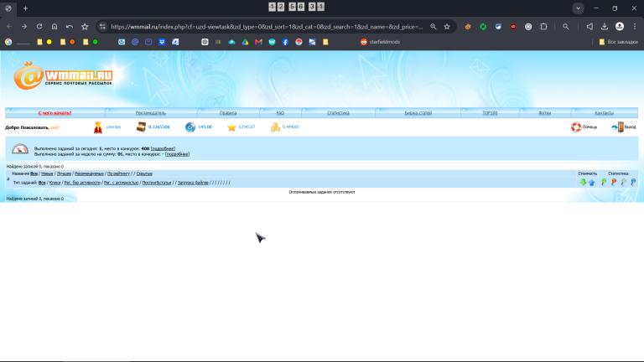Open browser downloads
The height and width of the screenshot is (362, 644).
tap(605, 27)
